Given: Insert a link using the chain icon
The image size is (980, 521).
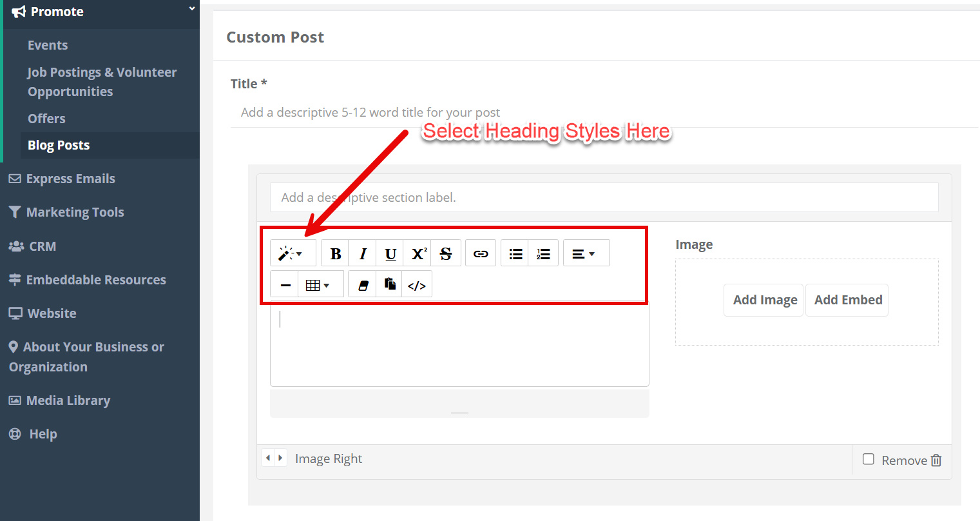Looking at the screenshot, I should pyautogui.click(x=481, y=253).
